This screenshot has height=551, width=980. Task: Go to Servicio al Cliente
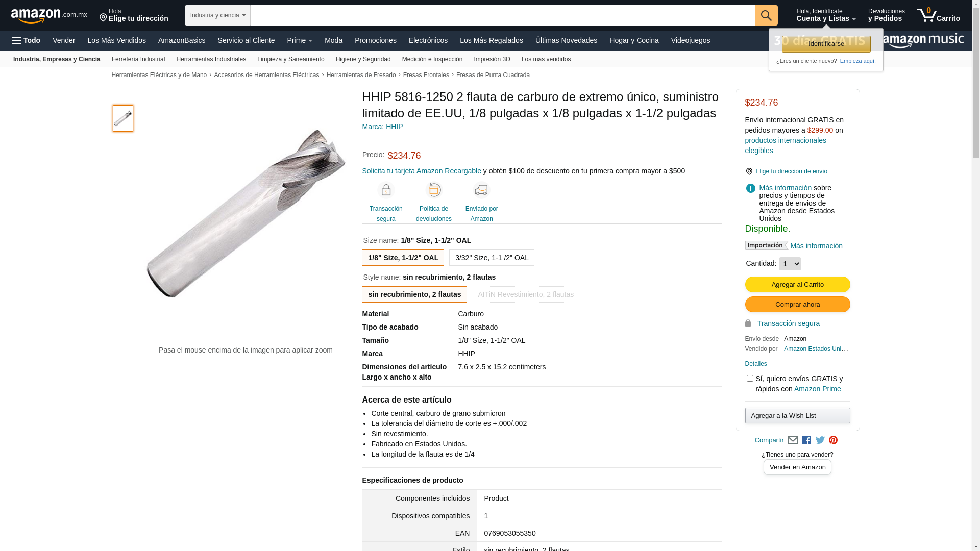pyautogui.click(x=246, y=40)
